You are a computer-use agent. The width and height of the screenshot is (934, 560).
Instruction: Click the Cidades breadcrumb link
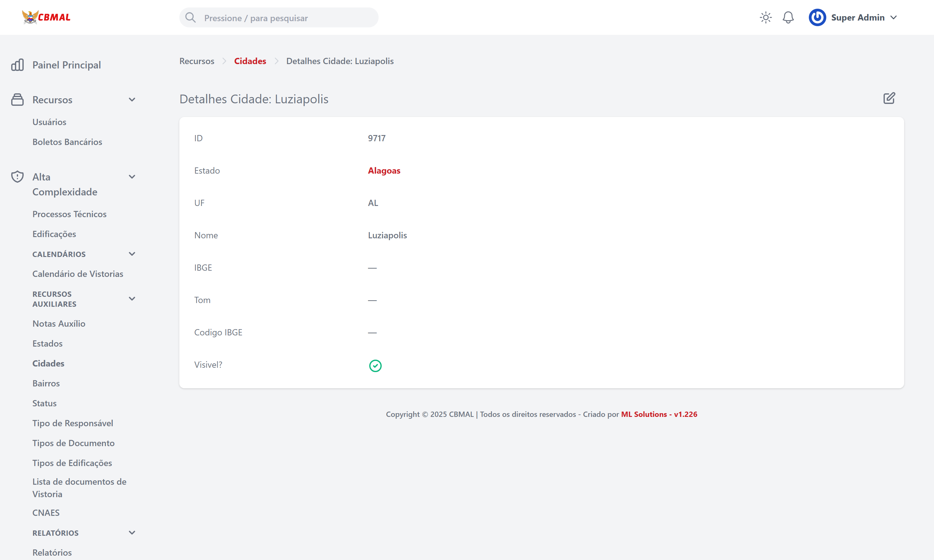[x=250, y=61]
